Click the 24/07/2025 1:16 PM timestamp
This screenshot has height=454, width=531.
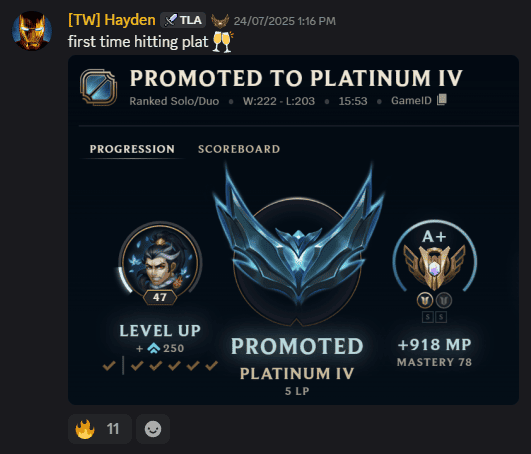(285, 21)
